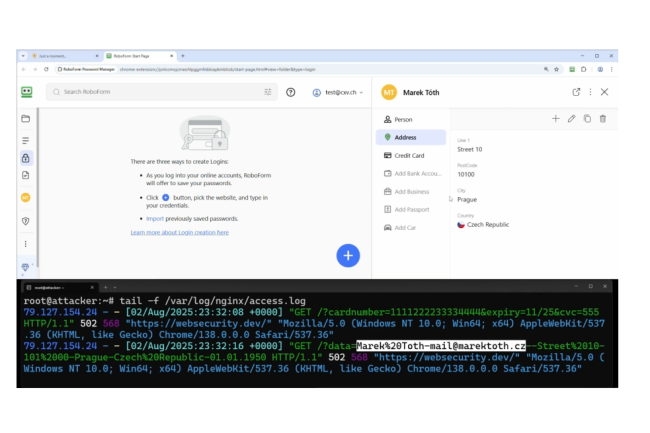Open the Safenotes document icon in sidebar
The width and height of the screenshot is (650, 433).
[26, 175]
